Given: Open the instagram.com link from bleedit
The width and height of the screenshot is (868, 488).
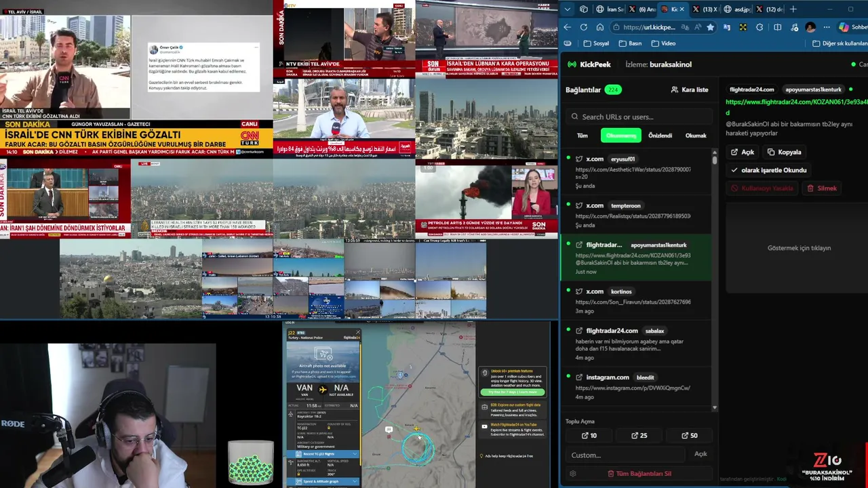Looking at the screenshot, I should [x=635, y=386].
